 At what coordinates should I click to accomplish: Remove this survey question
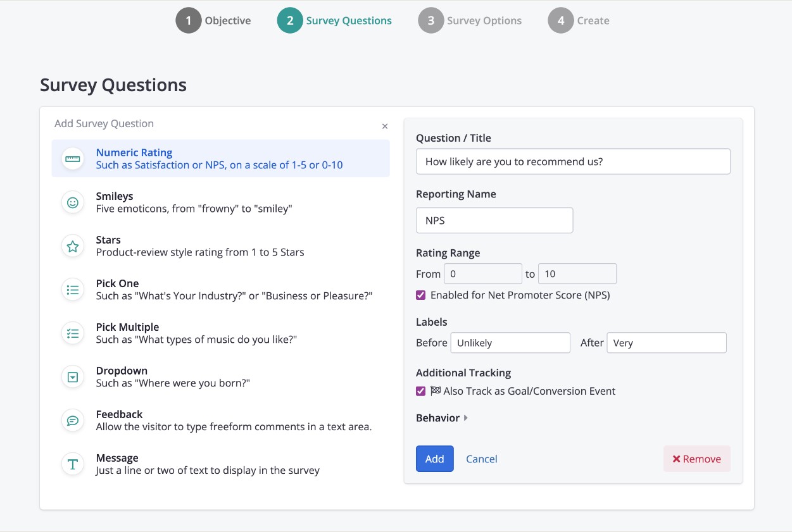click(697, 459)
